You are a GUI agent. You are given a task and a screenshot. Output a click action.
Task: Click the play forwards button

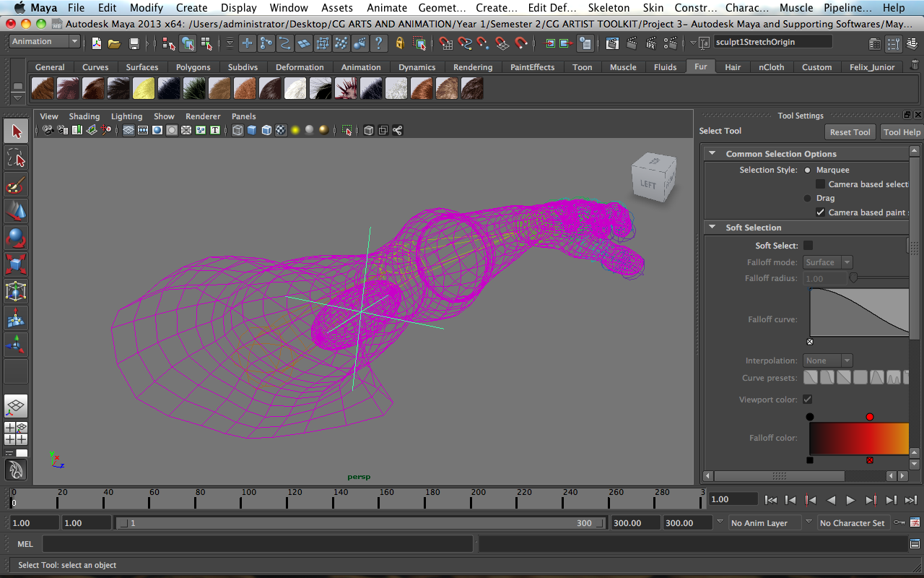pyautogui.click(x=850, y=499)
